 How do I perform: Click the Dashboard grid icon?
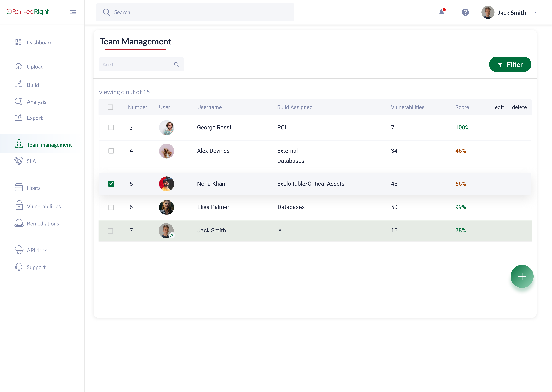click(18, 42)
